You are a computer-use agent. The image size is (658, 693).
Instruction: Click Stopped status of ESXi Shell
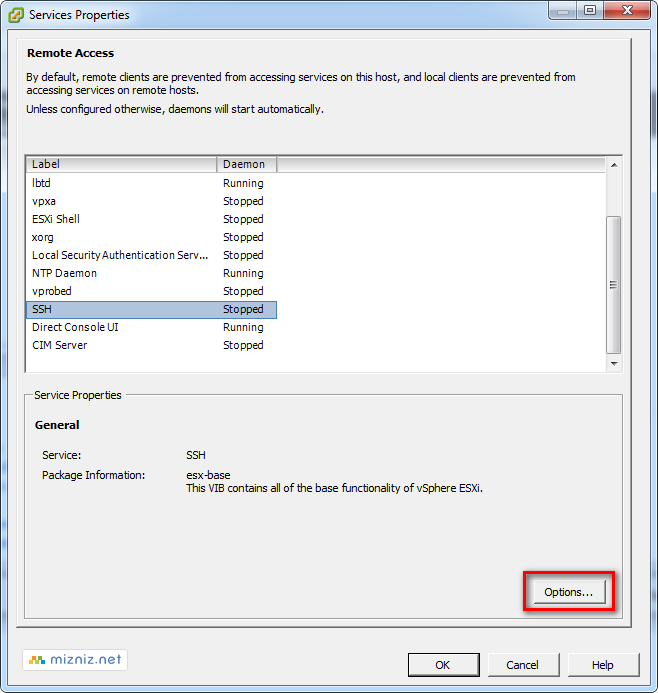click(x=243, y=219)
